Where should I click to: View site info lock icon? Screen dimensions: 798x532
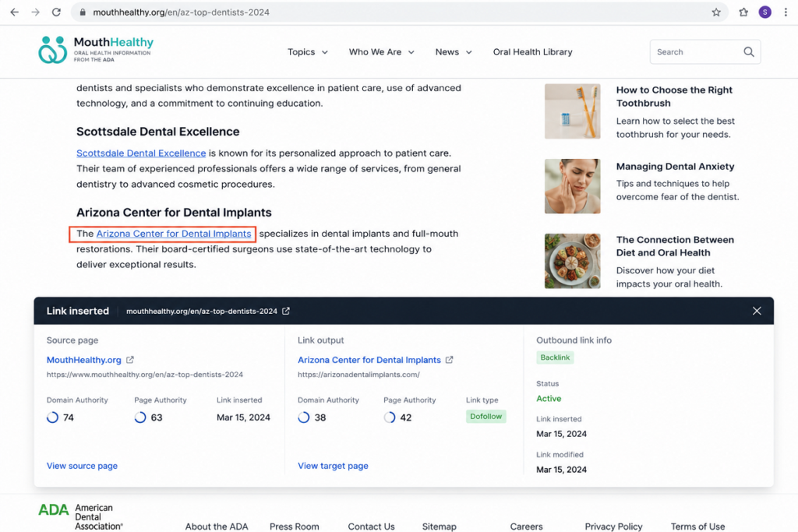coord(83,12)
